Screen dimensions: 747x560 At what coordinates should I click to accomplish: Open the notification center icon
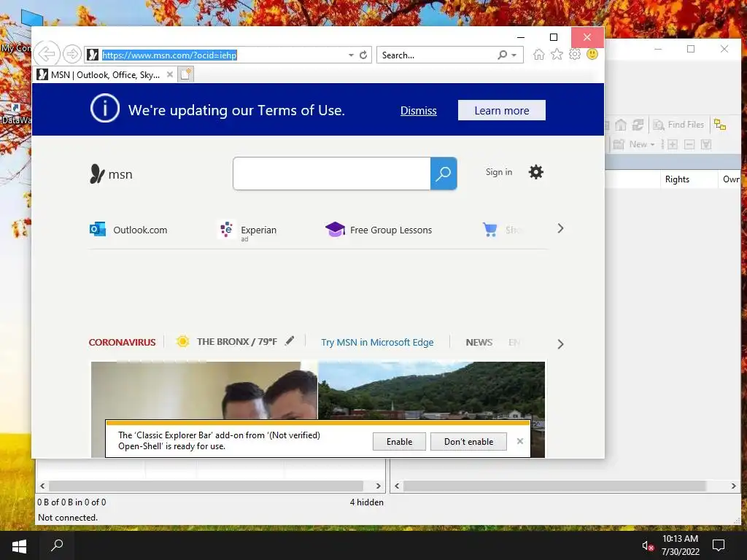(x=719, y=545)
